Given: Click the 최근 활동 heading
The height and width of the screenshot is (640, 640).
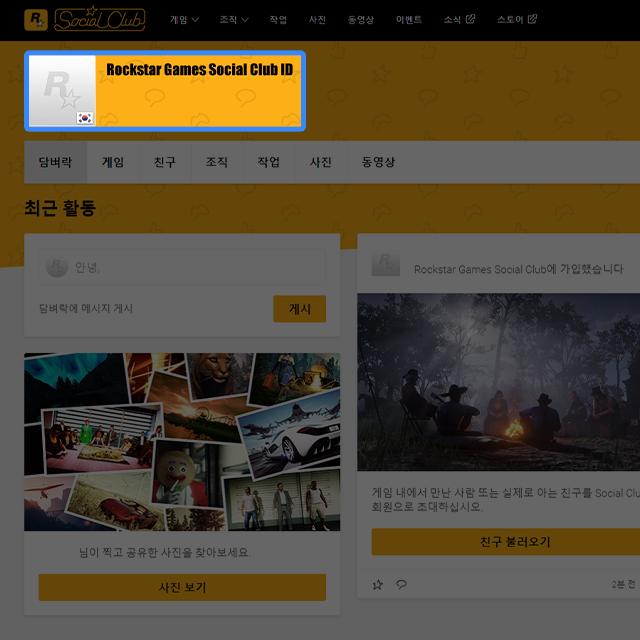Looking at the screenshot, I should tap(60, 208).
